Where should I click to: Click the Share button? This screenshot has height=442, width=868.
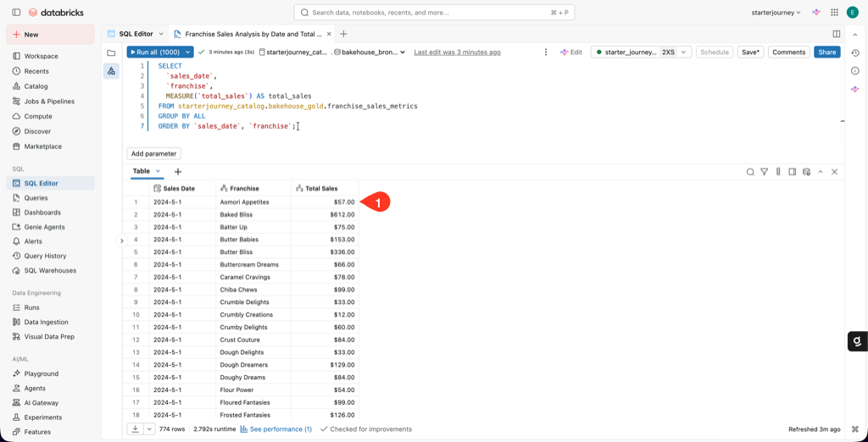(827, 52)
